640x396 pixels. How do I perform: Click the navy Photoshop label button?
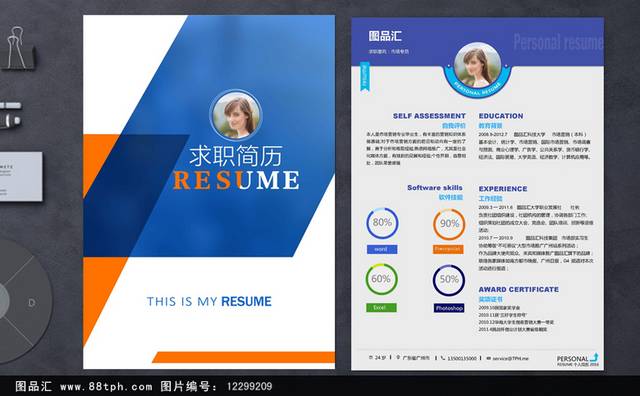[x=449, y=308]
